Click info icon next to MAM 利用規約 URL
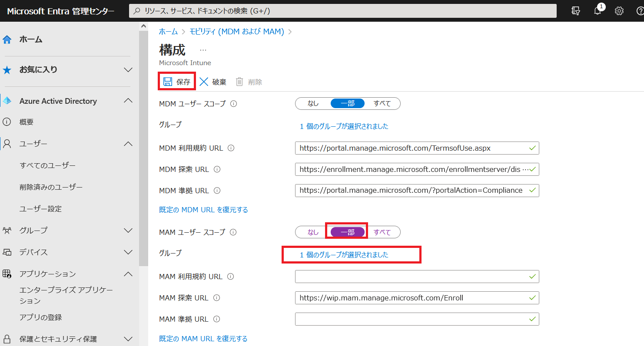This screenshot has height=346, width=644. [231, 277]
